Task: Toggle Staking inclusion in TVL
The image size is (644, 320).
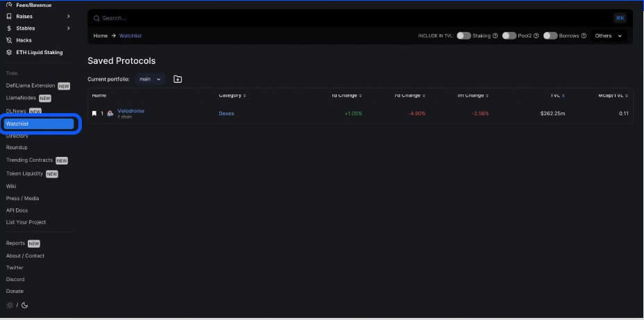Action: click(x=464, y=35)
